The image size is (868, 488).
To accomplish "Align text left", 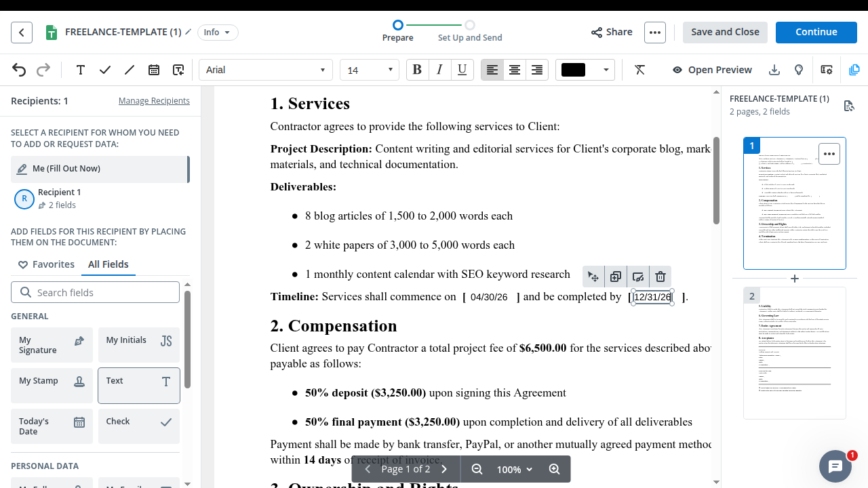I will tap(492, 70).
